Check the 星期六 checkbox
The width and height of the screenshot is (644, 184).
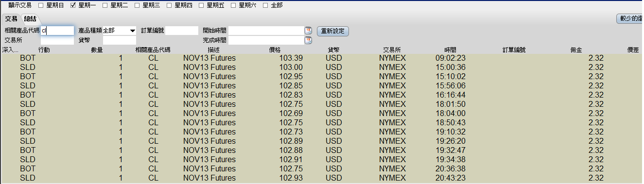tap(233, 5)
